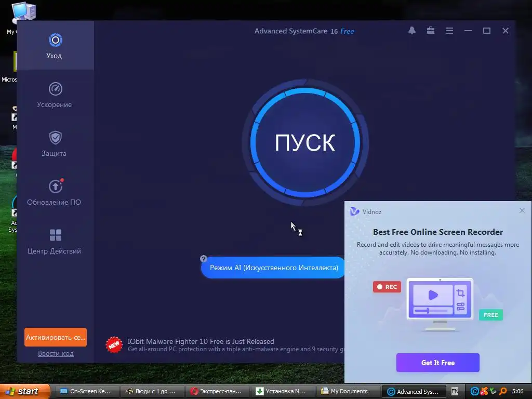Click the taskbar clock 5:06
The height and width of the screenshot is (399, 532).
click(x=518, y=391)
